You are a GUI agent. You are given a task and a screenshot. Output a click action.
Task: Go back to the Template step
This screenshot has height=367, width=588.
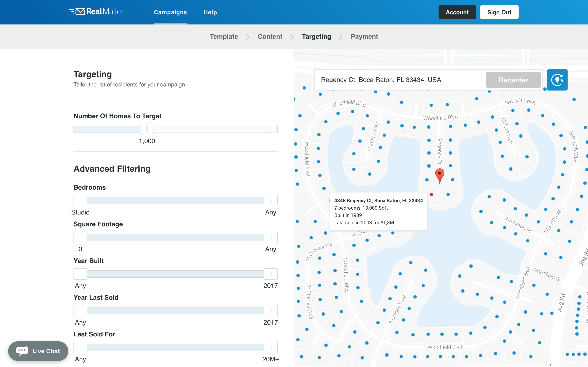(x=224, y=37)
